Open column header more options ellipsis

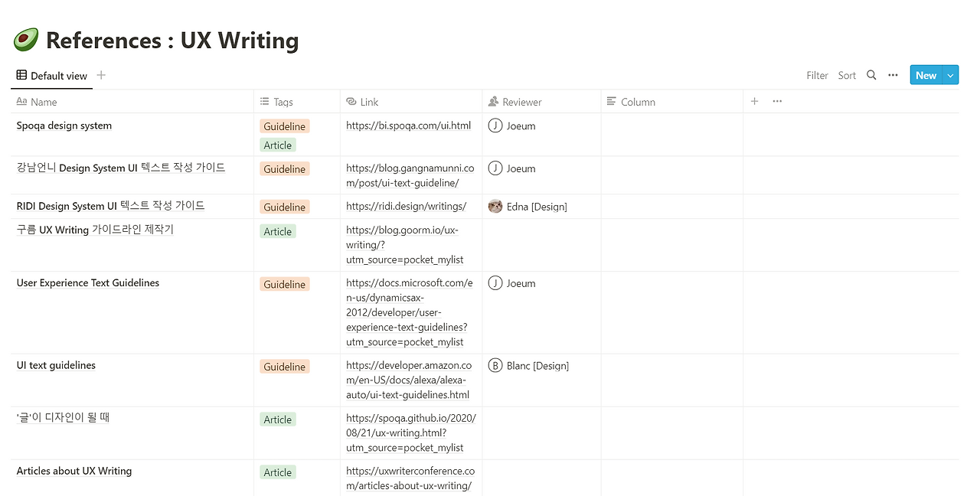[777, 101]
